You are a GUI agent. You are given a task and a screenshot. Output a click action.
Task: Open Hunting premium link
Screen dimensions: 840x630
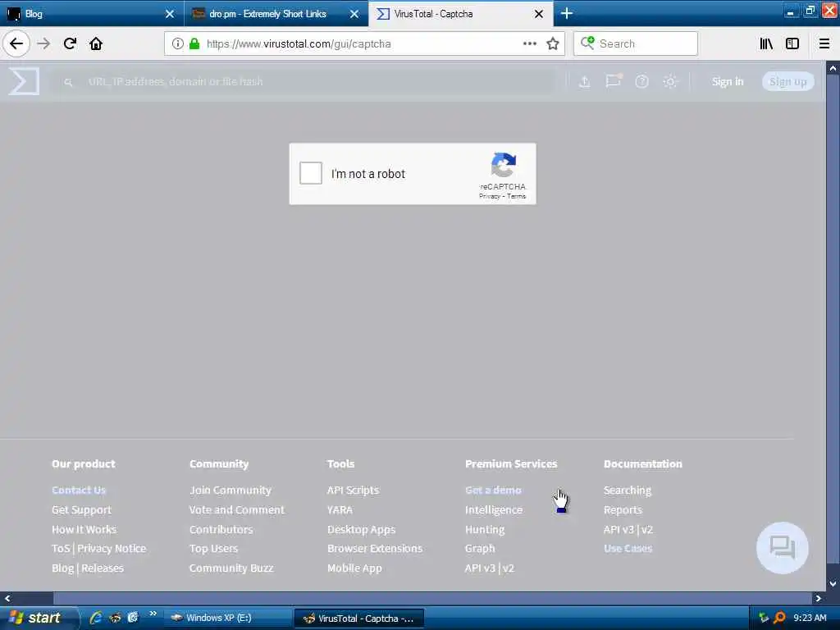[485, 529]
